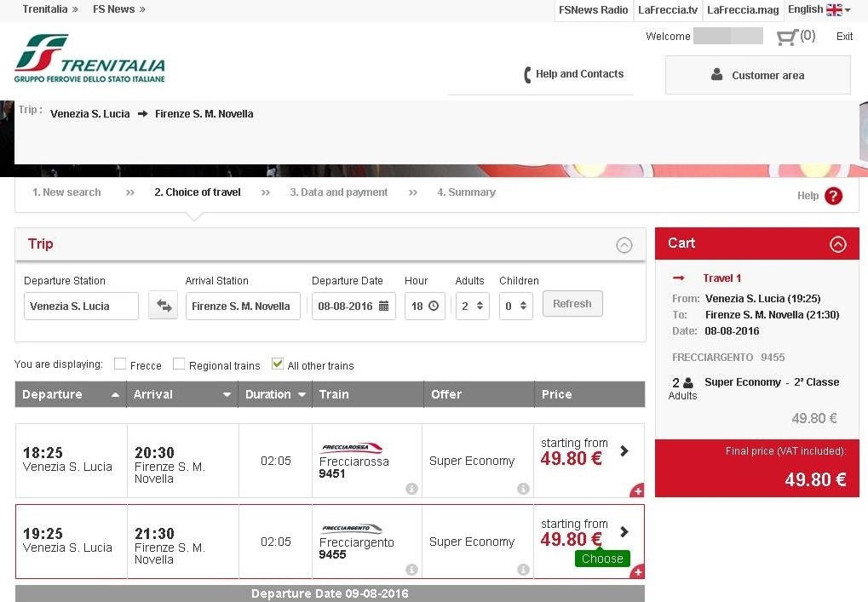
Task: Click the Refresh button
Action: coord(572,304)
